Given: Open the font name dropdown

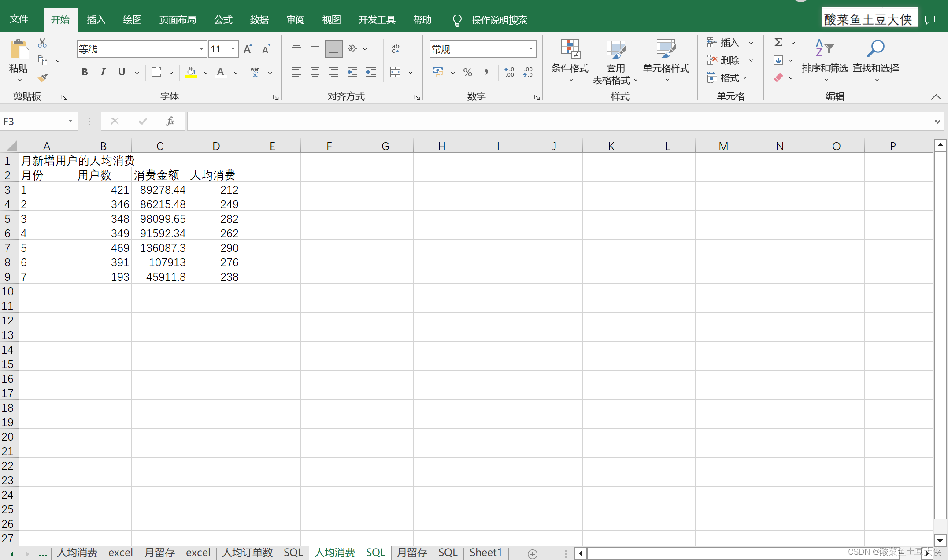Looking at the screenshot, I should click(201, 49).
